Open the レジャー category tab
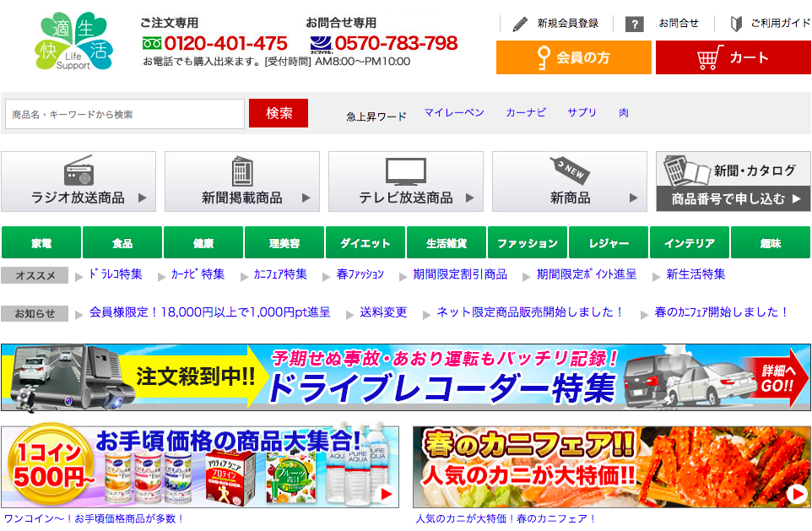 tap(609, 242)
